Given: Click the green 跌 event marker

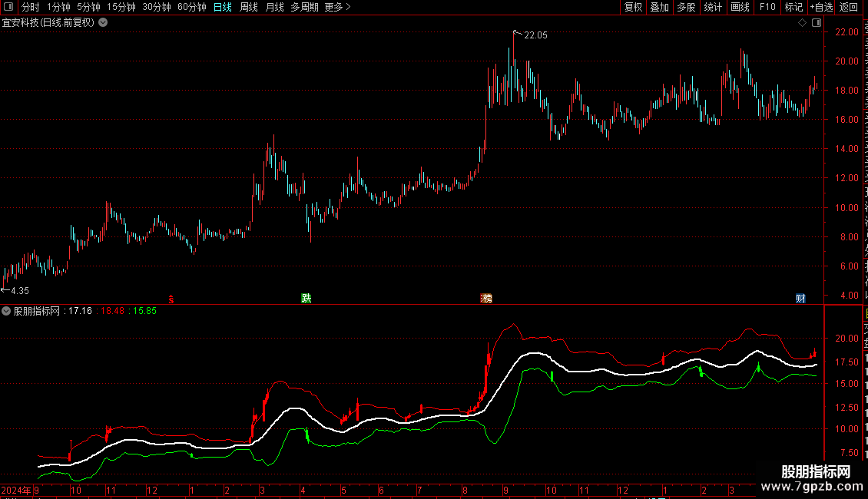Looking at the screenshot, I should [x=306, y=298].
